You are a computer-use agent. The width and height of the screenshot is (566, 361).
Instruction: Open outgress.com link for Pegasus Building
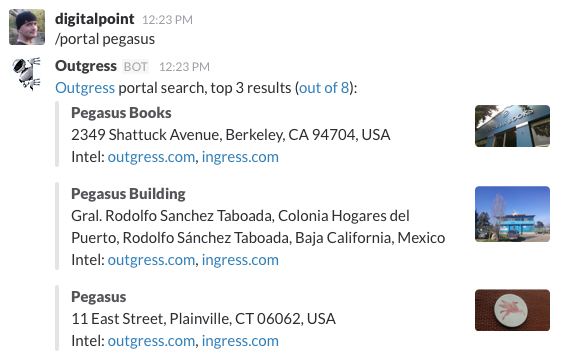click(151, 260)
